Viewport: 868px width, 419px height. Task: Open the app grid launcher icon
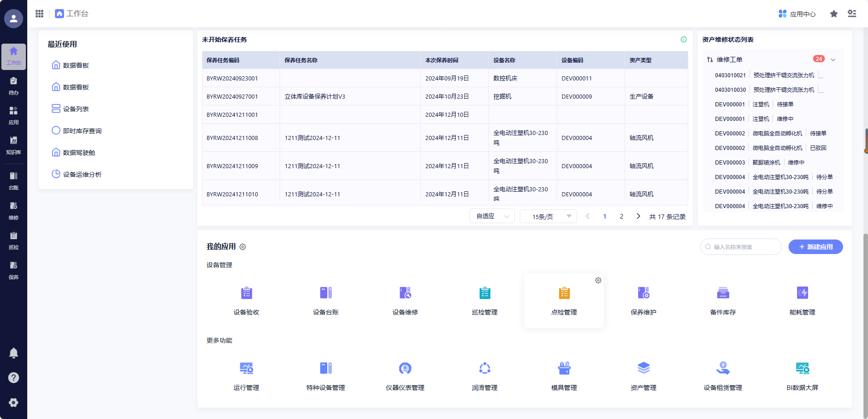pyautogui.click(x=39, y=14)
